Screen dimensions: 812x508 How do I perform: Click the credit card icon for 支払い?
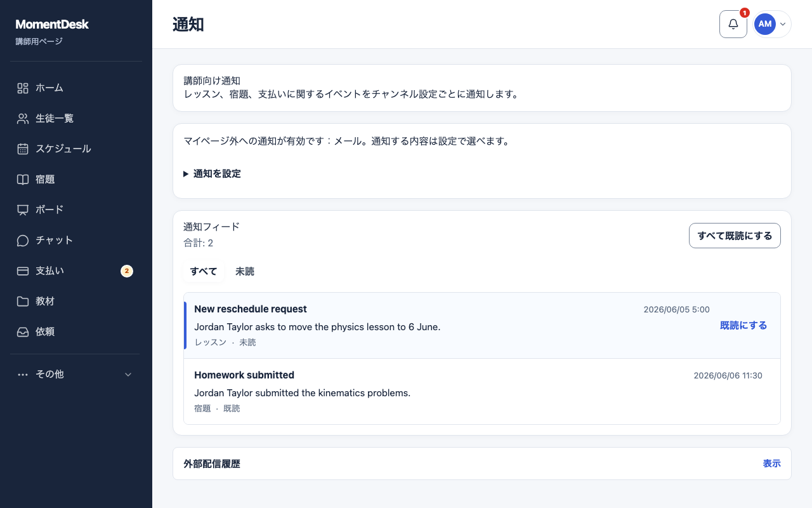(23, 271)
